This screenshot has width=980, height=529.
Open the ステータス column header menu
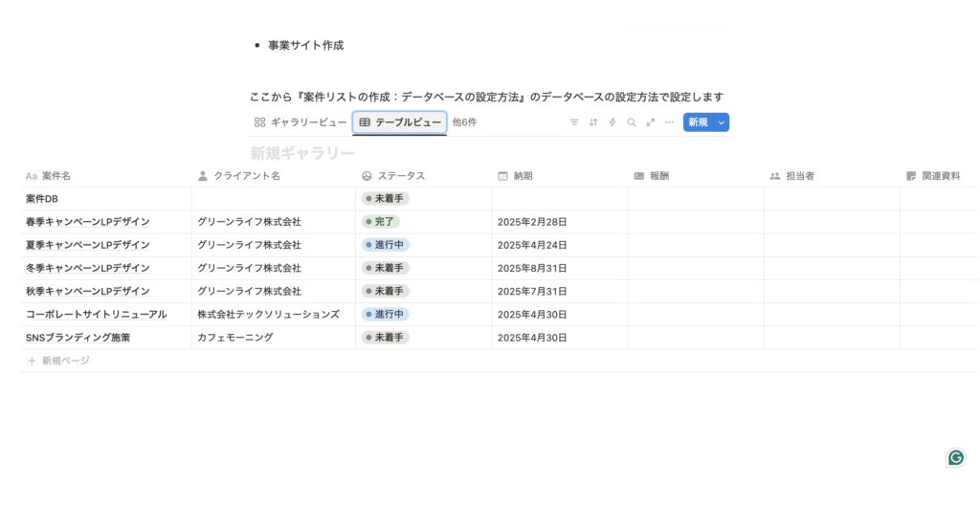pos(400,176)
